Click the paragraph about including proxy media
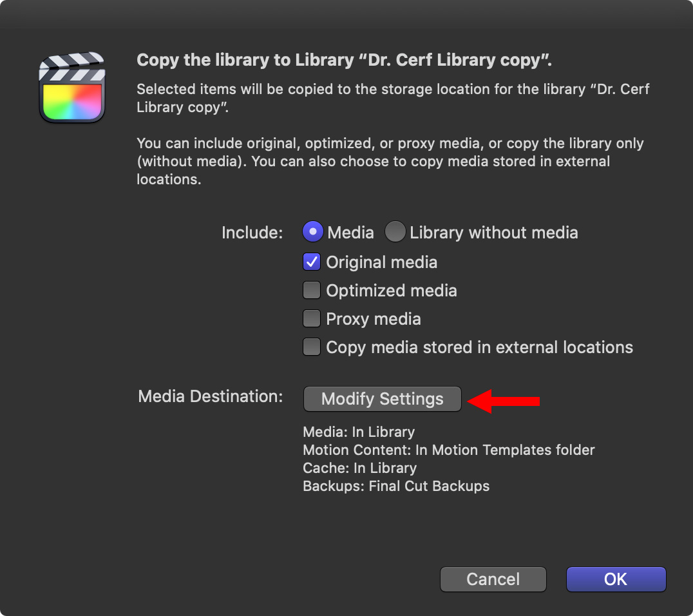The height and width of the screenshot is (616, 693). click(x=390, y=161)
